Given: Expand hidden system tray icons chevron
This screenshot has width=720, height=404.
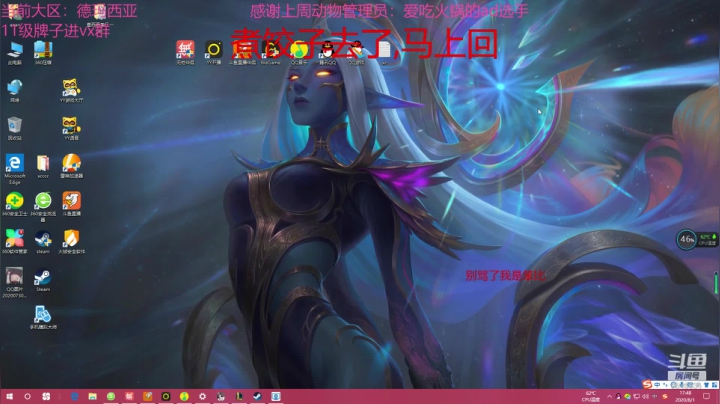Looking at the screenshot, I should pos(609,397).
